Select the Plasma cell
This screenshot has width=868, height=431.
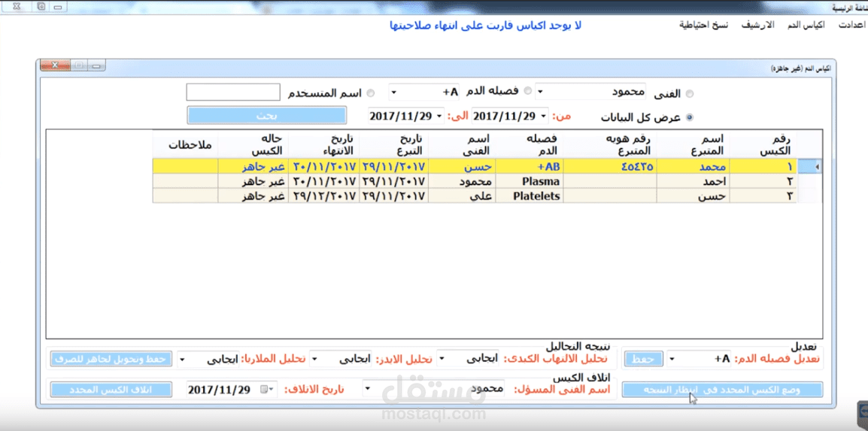coord(530,181)
